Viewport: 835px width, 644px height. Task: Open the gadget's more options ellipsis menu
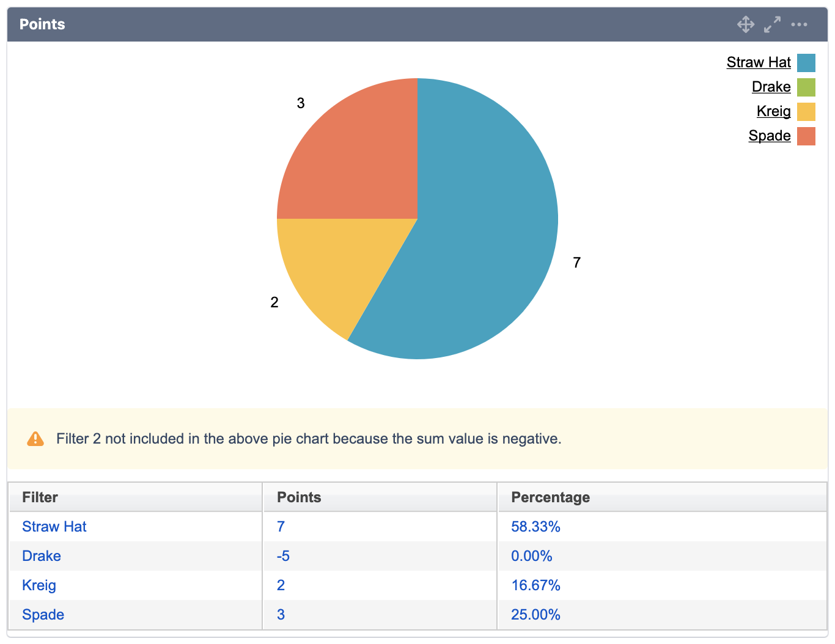(800, 24)
